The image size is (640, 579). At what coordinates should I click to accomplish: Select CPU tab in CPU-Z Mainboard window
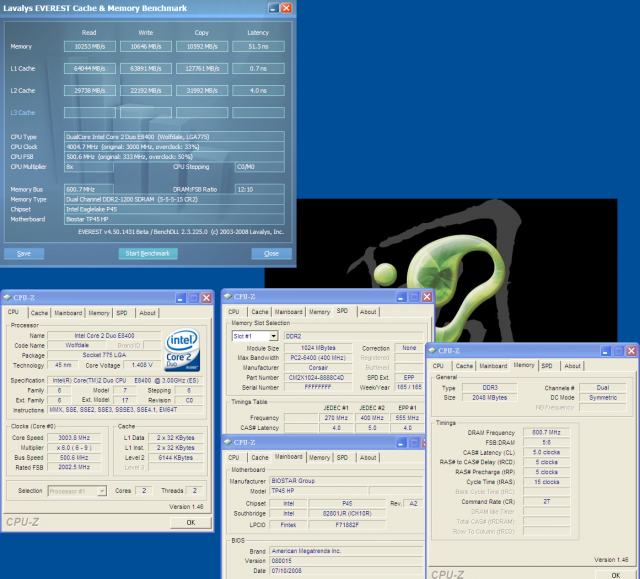click(233, 457)
